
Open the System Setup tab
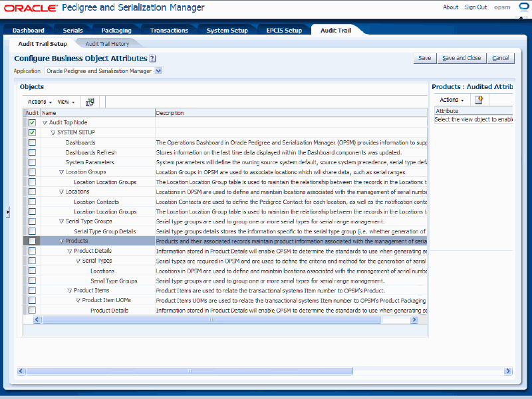[227, 30]
